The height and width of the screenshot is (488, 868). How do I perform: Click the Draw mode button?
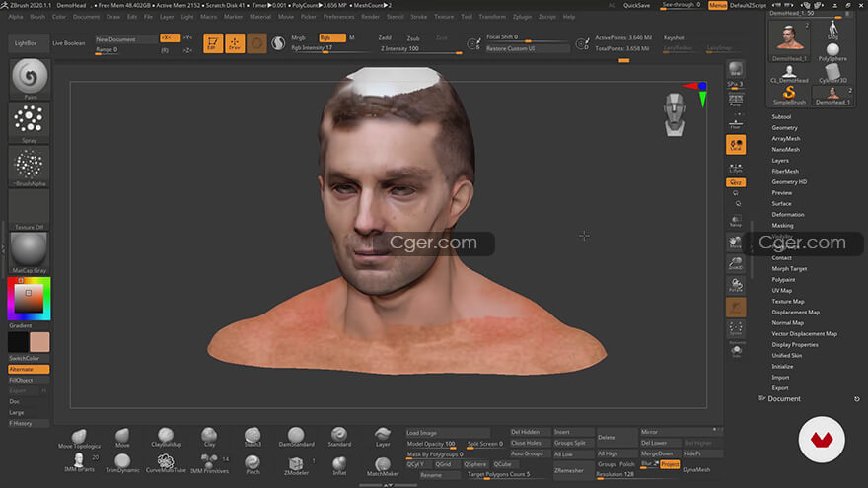click(235, 43)
